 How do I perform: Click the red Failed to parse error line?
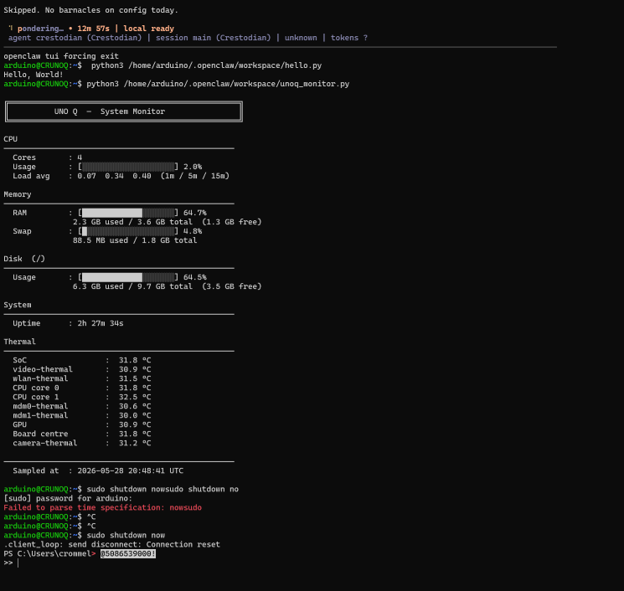[103, 507]
